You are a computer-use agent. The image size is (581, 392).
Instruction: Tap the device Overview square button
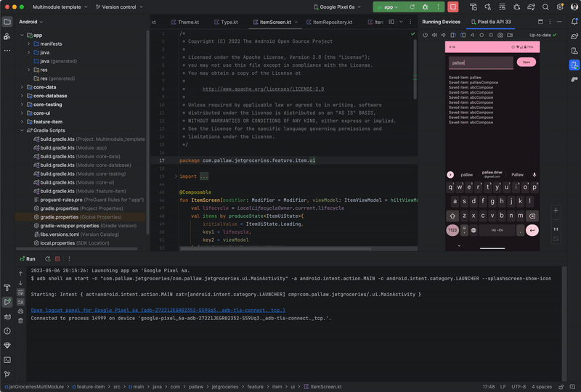tap(491, 35)
